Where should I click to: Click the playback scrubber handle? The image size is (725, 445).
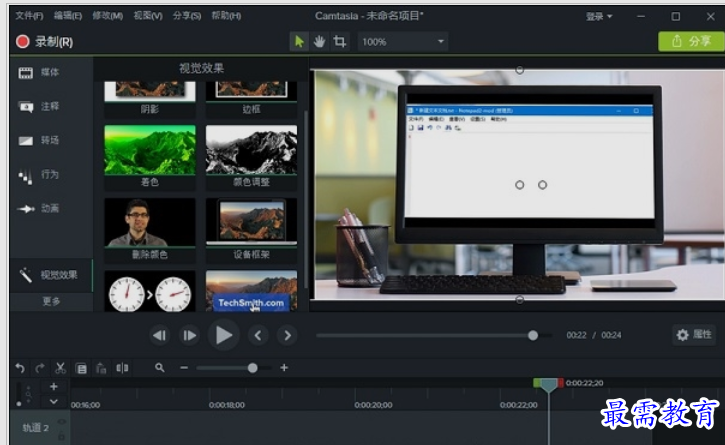533,335
